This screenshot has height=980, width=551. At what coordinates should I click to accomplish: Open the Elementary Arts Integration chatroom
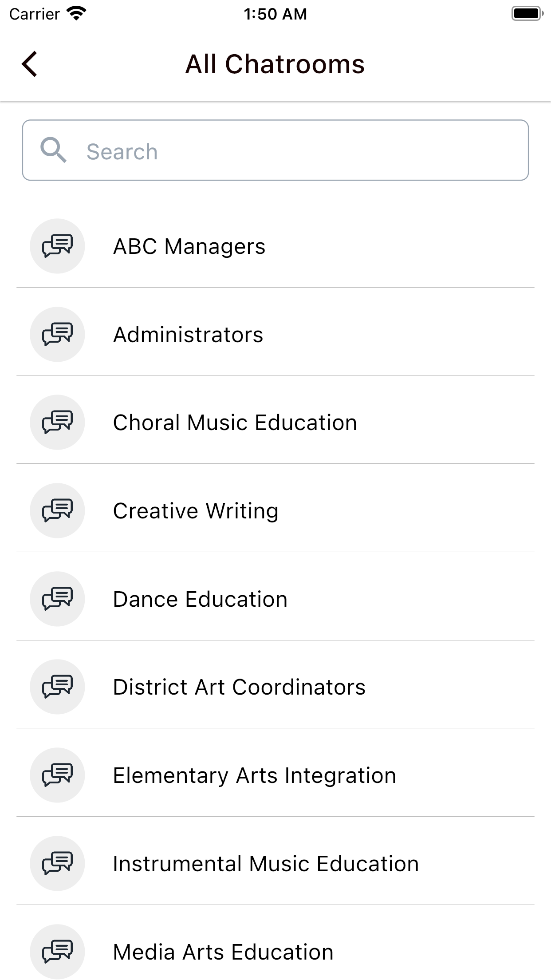coord(254,775)
